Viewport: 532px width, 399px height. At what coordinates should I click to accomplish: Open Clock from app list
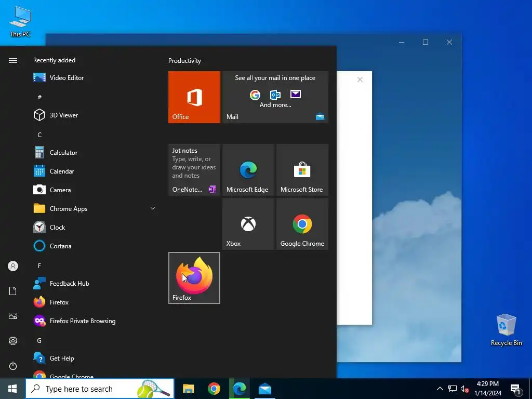[95, 227]
